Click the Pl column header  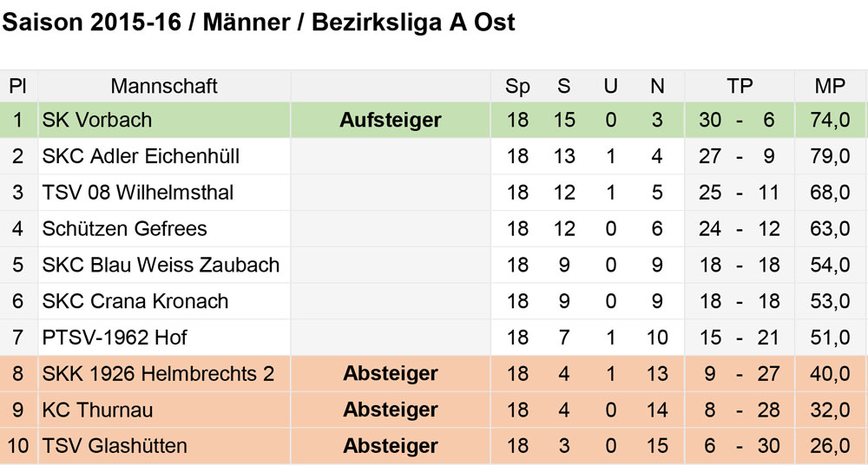click(17, 86)
